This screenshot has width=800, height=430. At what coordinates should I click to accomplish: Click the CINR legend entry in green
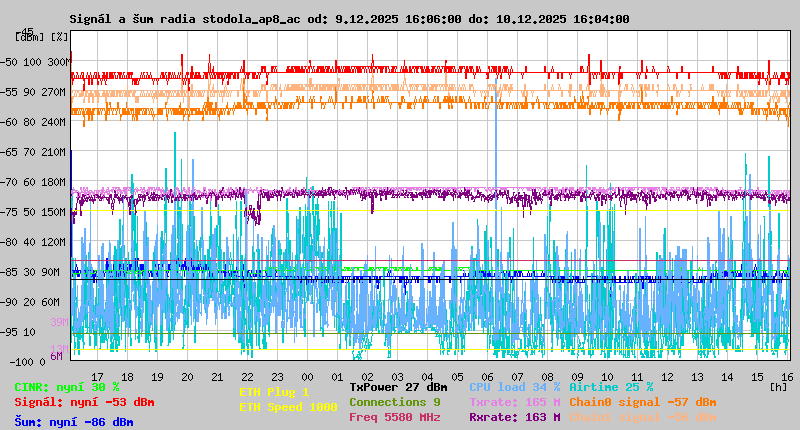67,387
